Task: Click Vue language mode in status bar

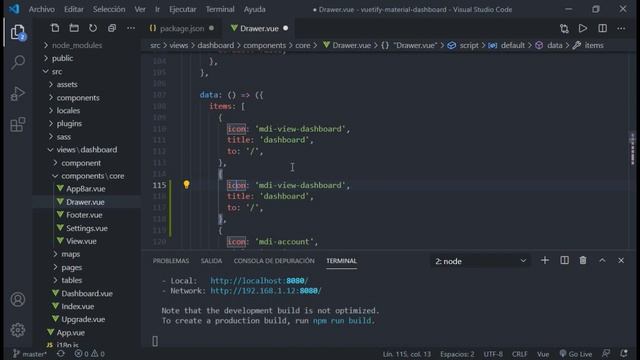Action: (543, 354)
